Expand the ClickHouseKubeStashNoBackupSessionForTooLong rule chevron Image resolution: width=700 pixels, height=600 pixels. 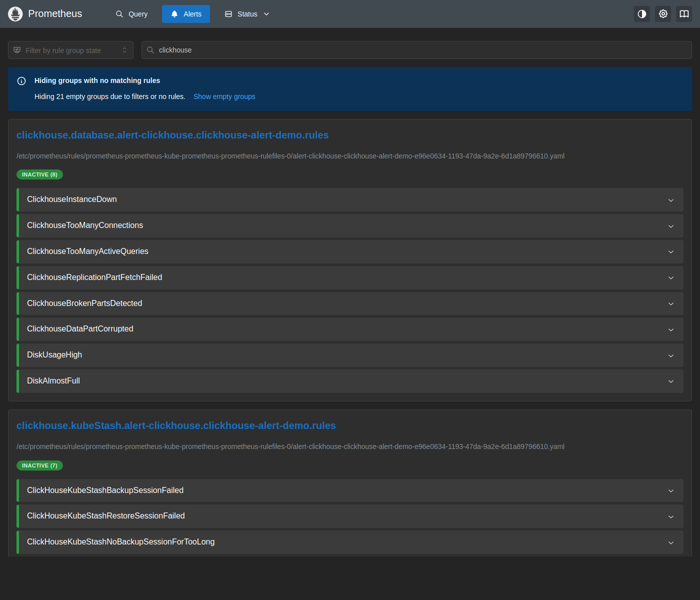pos(671,542)
